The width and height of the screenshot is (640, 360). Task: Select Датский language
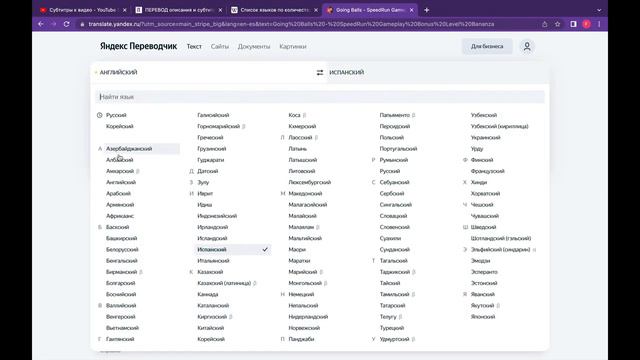208,171
